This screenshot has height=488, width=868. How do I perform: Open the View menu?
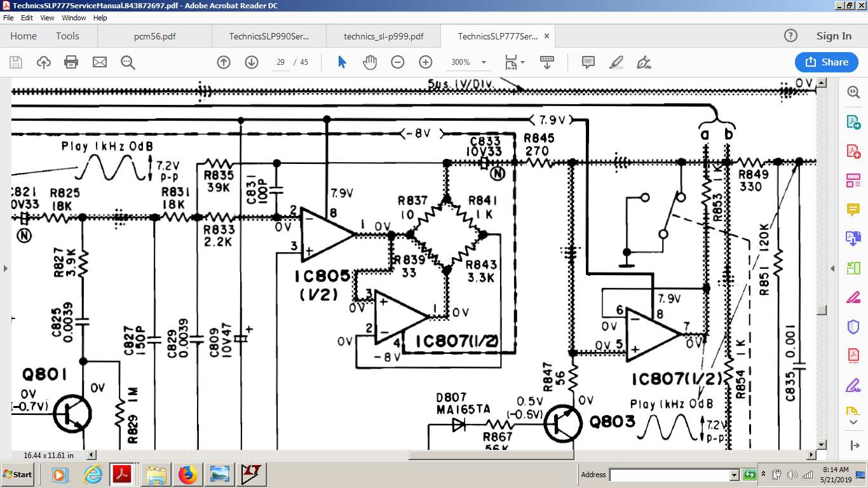coord(47,18)
